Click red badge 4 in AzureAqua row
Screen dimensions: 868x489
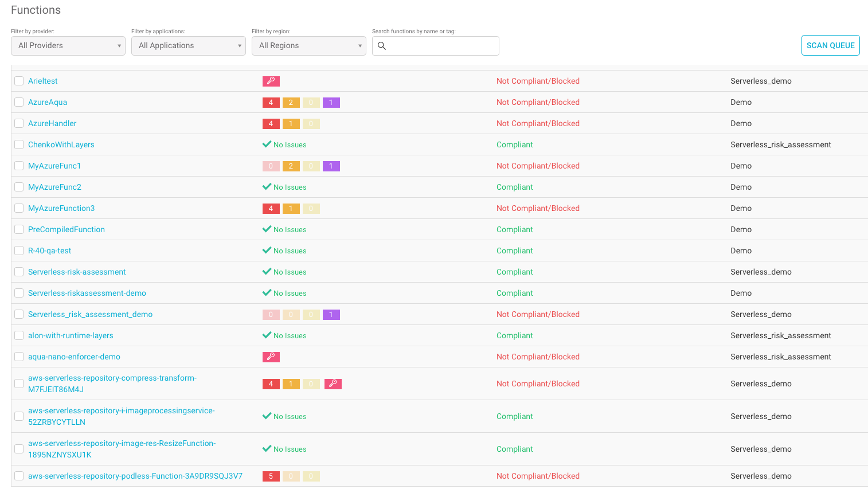271,103
